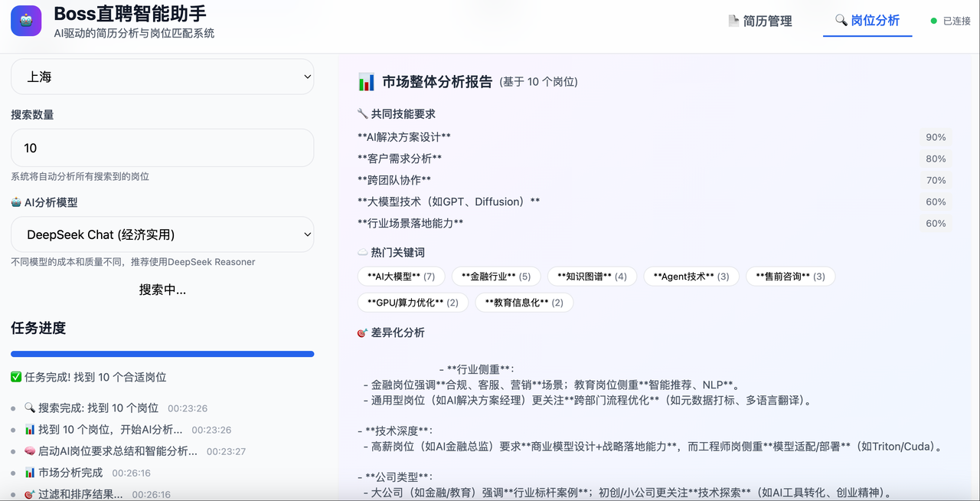This screenshot has width=980, height=501.
Task: Click the (基于 10 个岗位) subtitle
Action: click(538, 82)
